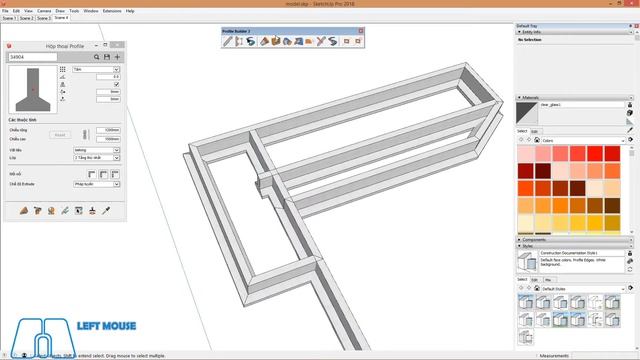Click the footing profile preview thumbnail
Viewport: 640px width, 360px height.
(33, 90)
